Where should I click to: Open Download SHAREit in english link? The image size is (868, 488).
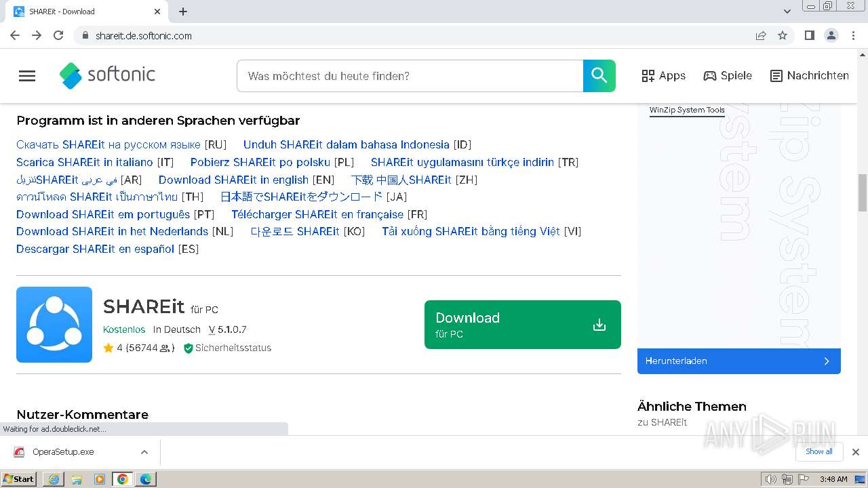click(233, 180)
